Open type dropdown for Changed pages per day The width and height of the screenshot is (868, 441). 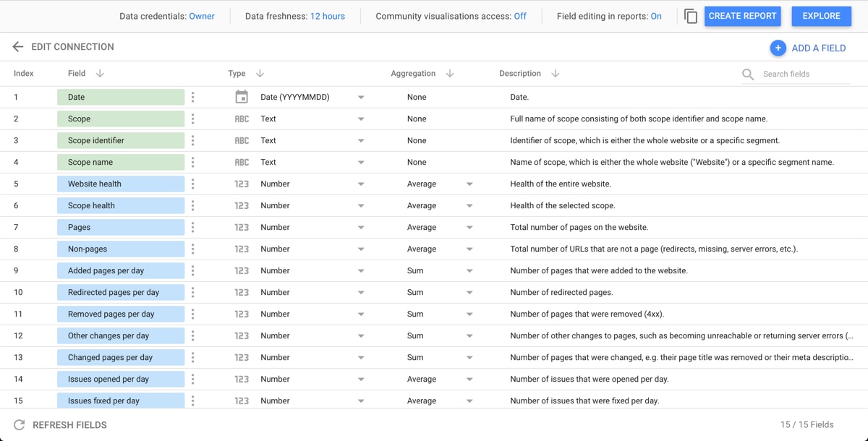[x=361, y=358]
